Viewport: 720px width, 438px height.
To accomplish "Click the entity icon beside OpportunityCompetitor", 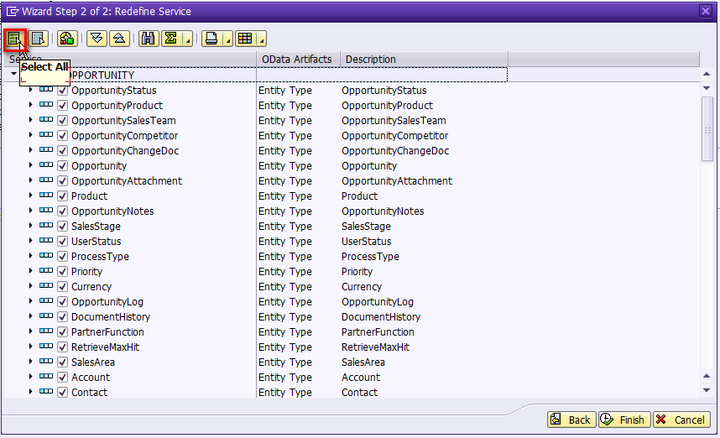I will 46,135.
